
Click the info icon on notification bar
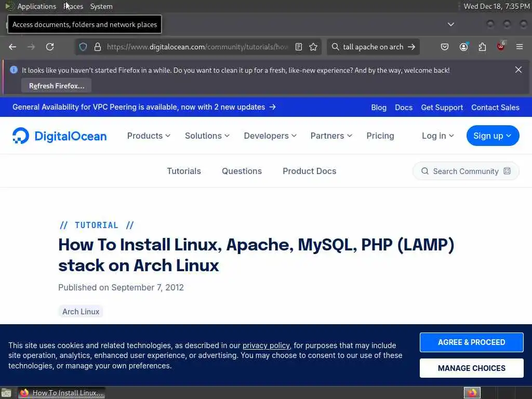coord(14,70)
